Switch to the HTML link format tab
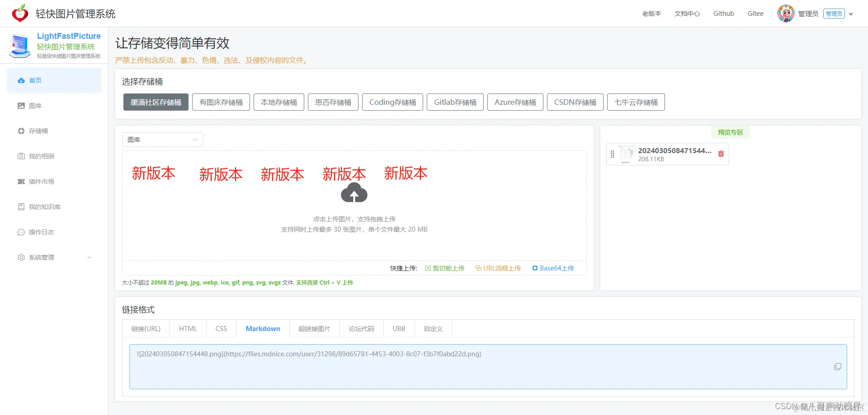This screenshot has width=868, height=415. coord(188,328)
